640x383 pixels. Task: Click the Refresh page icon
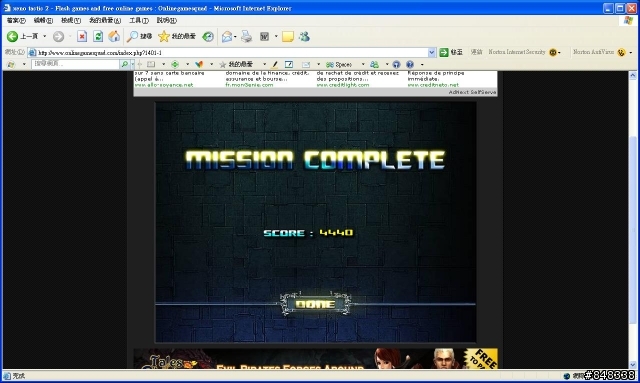(x=98, y=36)
